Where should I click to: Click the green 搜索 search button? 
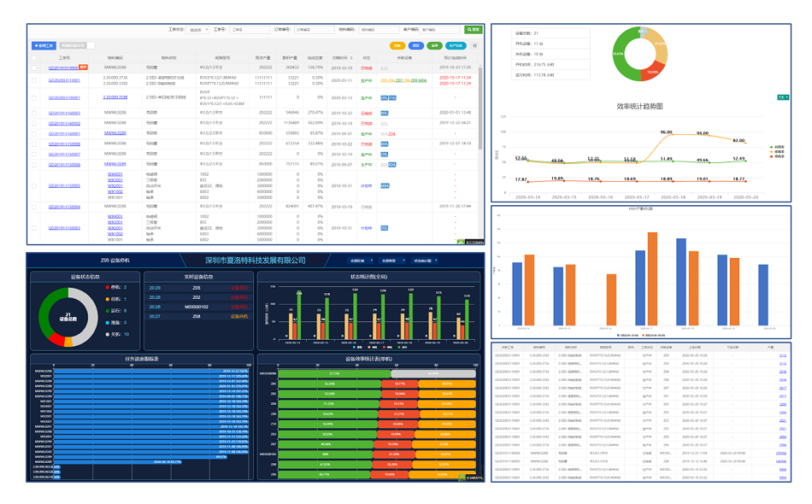coord(472,30)
